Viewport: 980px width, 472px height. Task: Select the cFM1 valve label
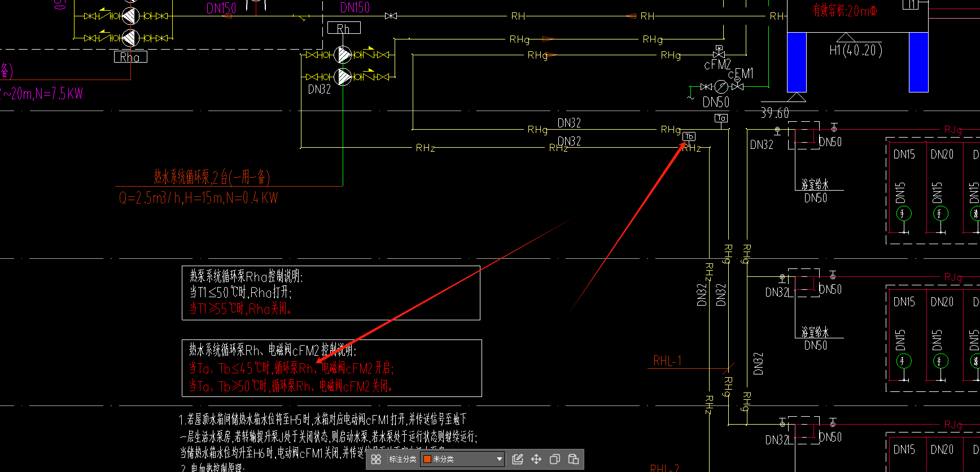point(741,74)
